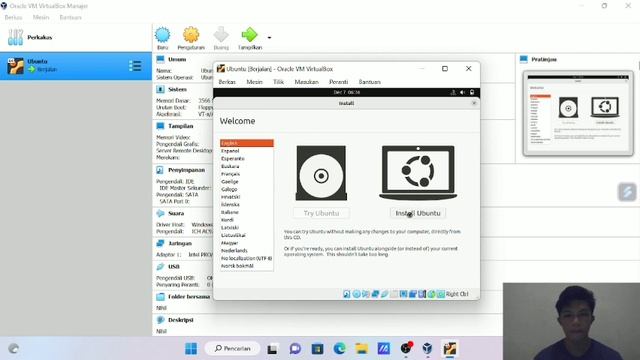
Task: Select Hrvatski in the language list
Action: [247, 197]
